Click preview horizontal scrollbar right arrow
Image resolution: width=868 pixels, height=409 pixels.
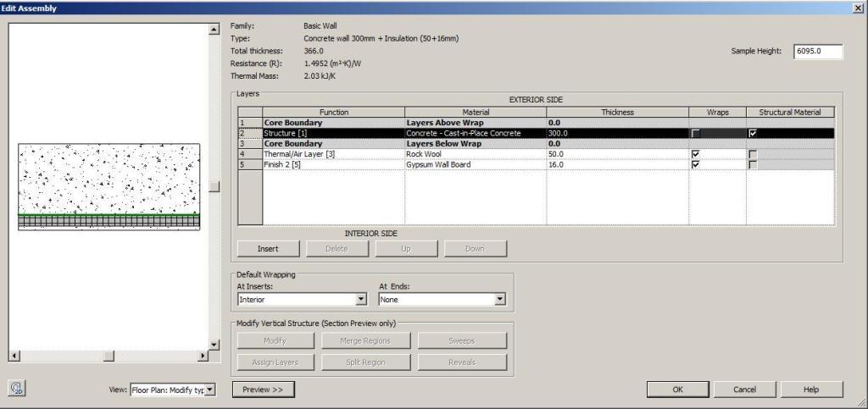(203, 356)
